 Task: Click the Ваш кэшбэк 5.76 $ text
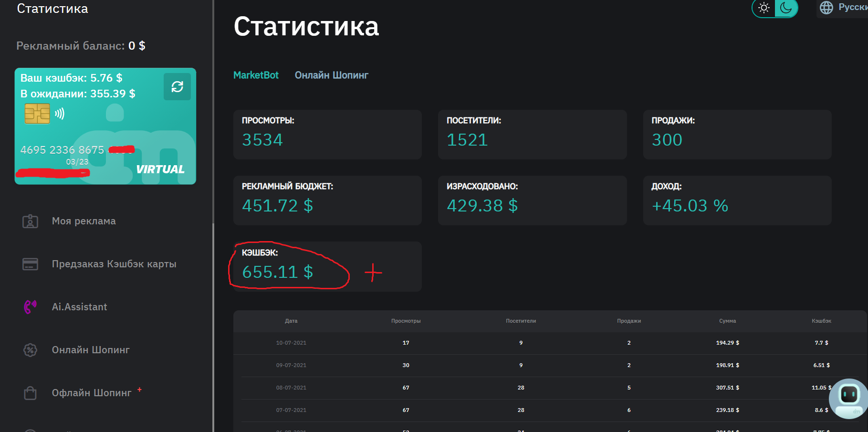pos(71,78)
